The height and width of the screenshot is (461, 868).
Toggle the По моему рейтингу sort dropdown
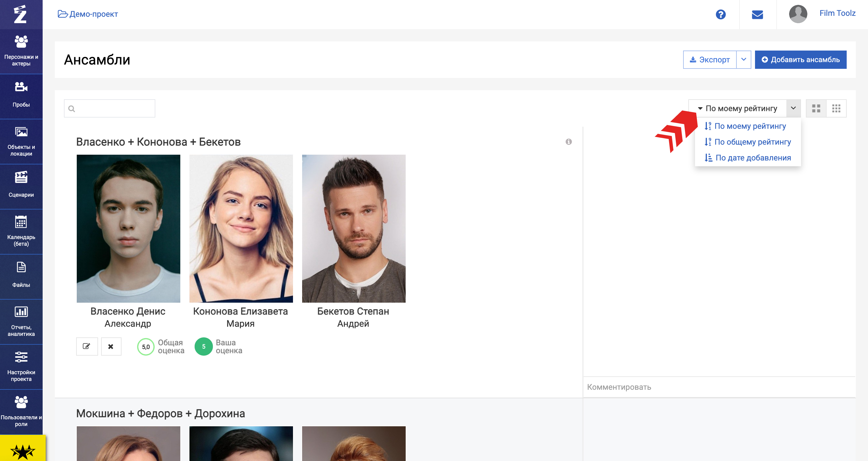pos(738,108)
